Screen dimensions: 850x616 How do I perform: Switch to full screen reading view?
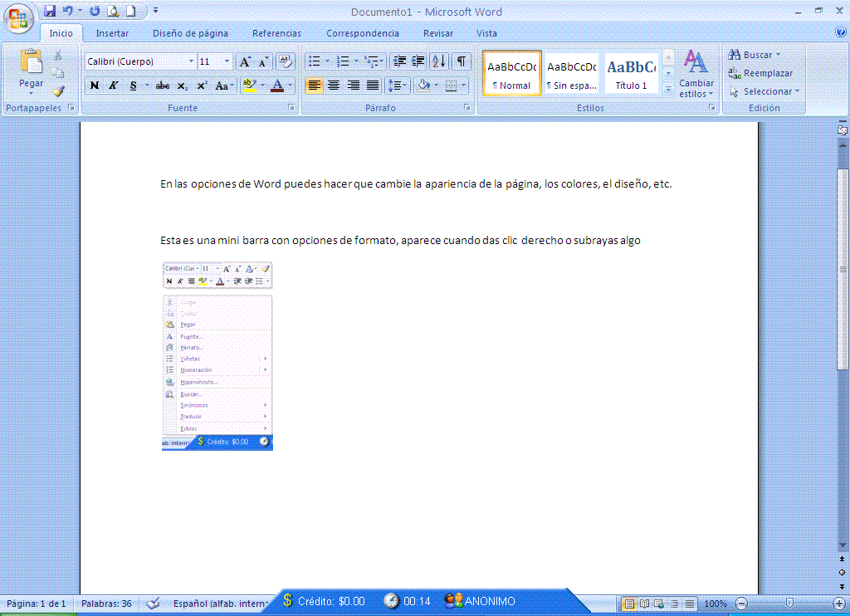pyautogui.click(x=644, y=603)
